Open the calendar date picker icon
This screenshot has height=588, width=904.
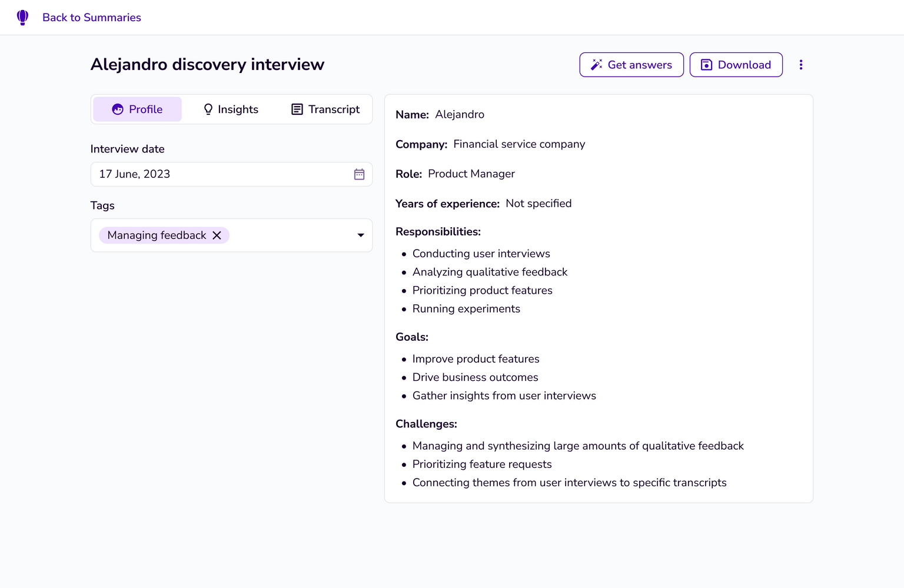[359, 174]
